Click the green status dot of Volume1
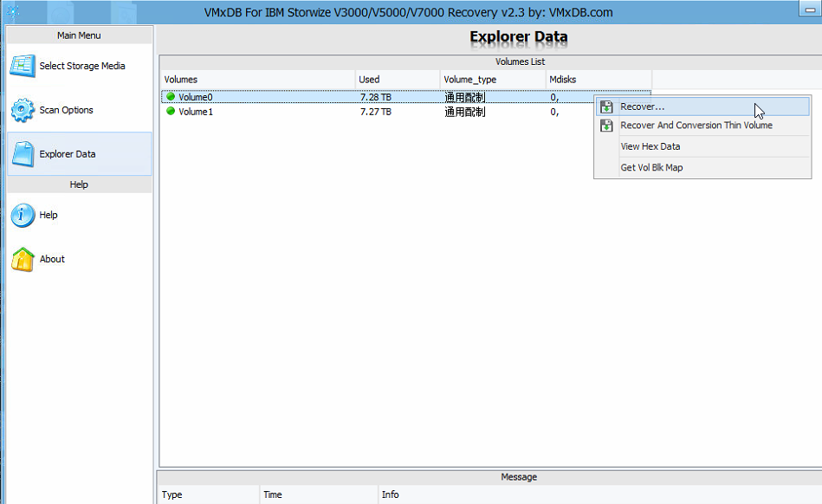822x504 pixels. tap(171, 111)
